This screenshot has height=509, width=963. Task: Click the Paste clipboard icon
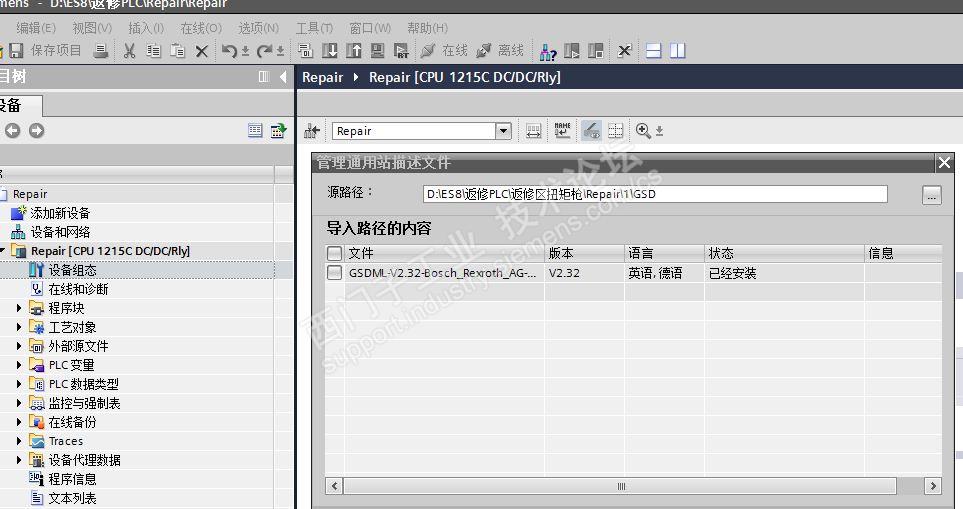click(177, 51)
